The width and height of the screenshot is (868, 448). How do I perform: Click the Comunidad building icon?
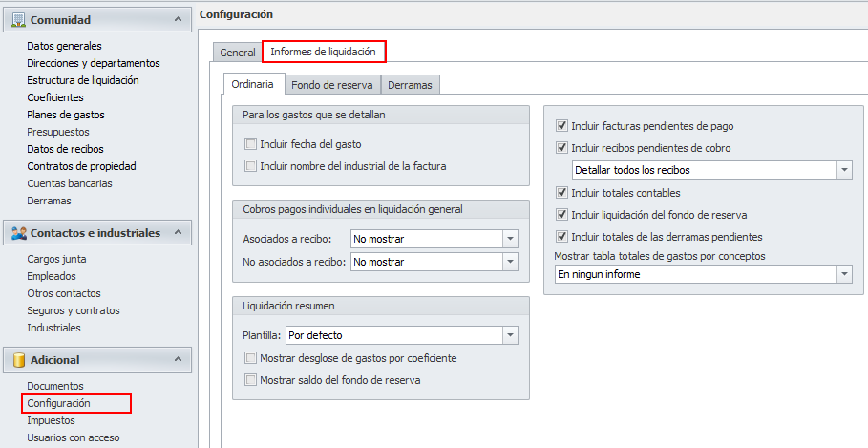pyautogui.click(x=18, y=19)
